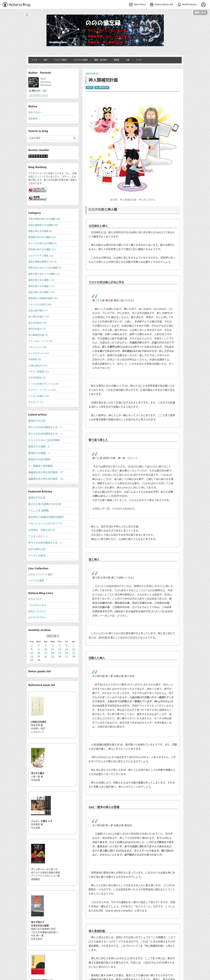Viewport: 210px width, 980px height.
Task: Select the 告知 nav menu item
Action: [x=45, y=60]
